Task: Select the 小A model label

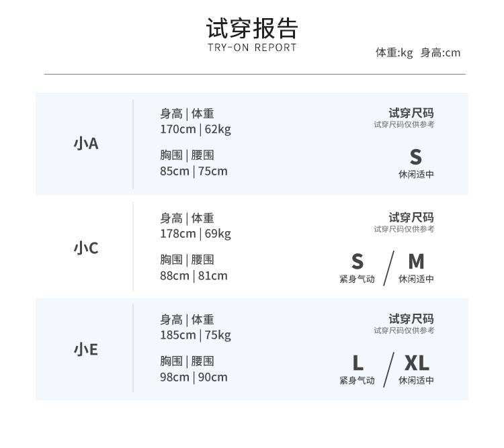Action: click(86, 144)
